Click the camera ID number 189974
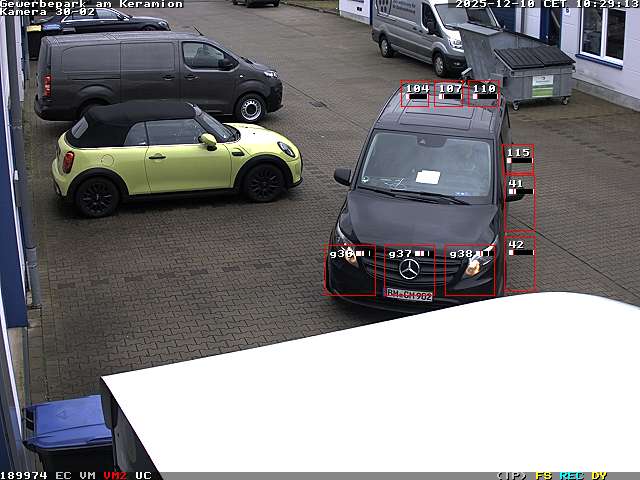 click(x=24, y=475)
